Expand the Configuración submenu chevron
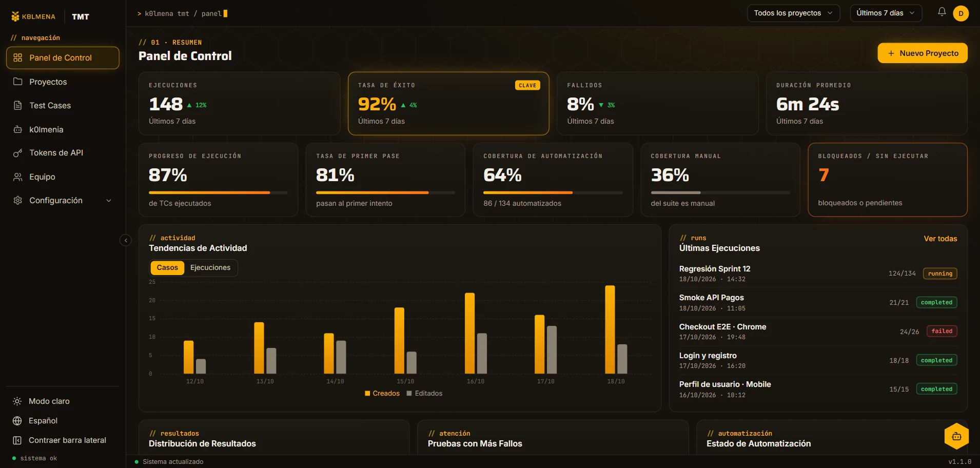The image size is (980, 468). point(109,201)
